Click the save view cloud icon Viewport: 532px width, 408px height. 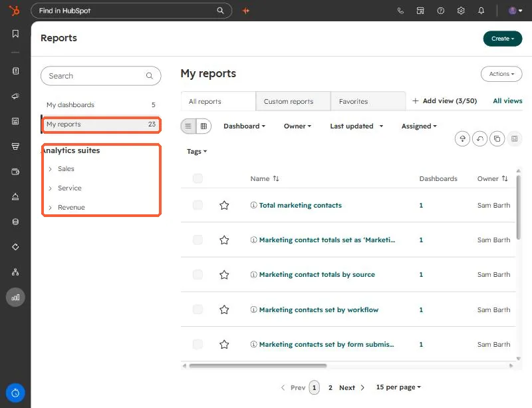point(462,138)
